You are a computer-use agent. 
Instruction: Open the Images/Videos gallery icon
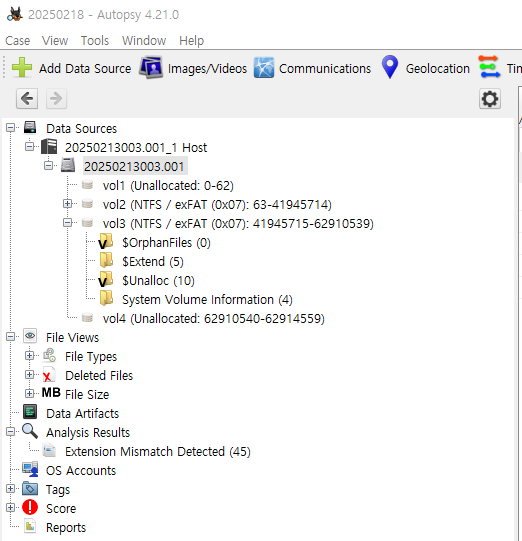pyautogui.click(x=151, y=68)
